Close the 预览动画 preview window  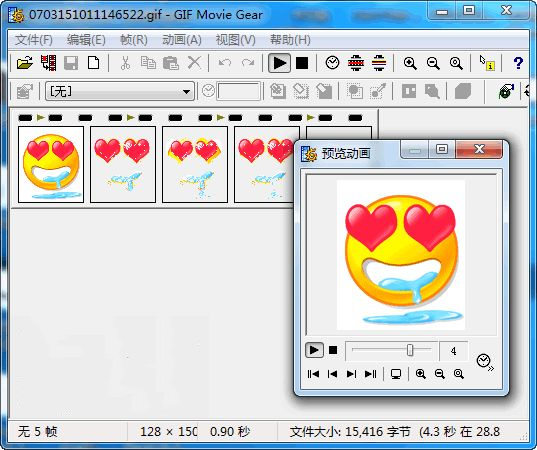pyautogui.click(x=479, y=149)
